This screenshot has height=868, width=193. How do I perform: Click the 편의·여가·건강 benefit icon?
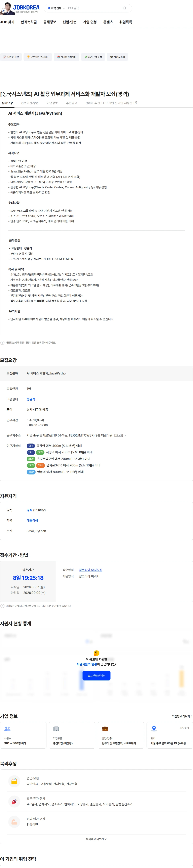click(14, 822)
